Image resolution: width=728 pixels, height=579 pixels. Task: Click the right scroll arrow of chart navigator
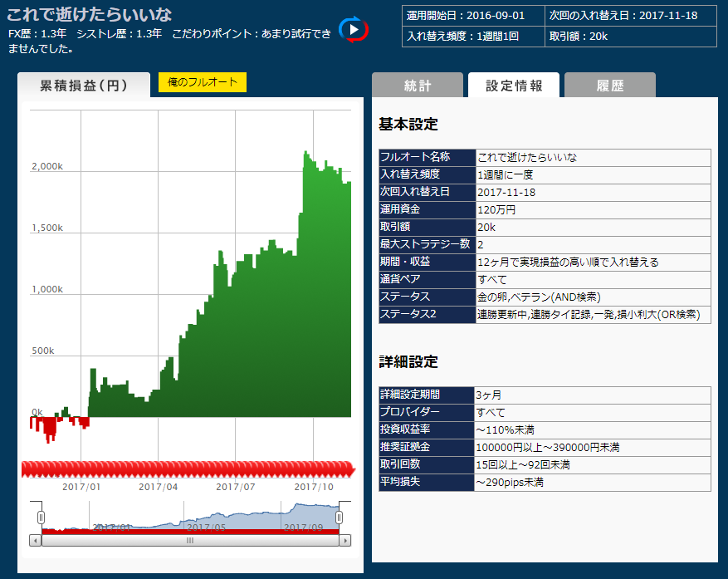344,540
